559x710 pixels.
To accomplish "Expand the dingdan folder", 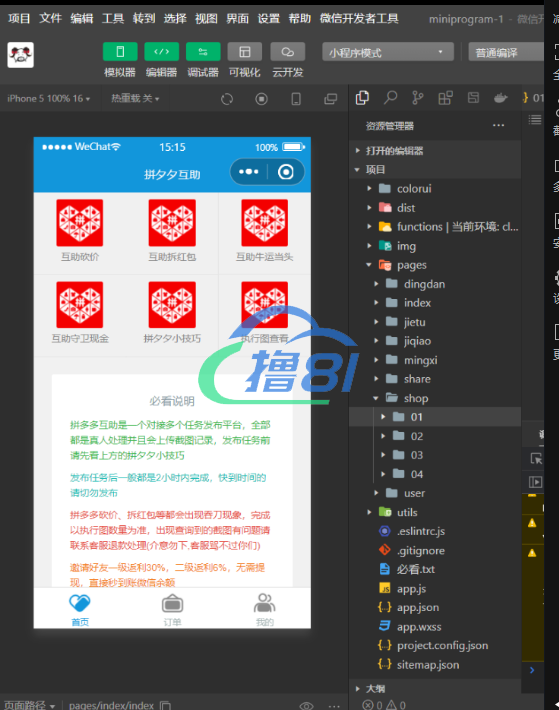I will tap(435, 284).
